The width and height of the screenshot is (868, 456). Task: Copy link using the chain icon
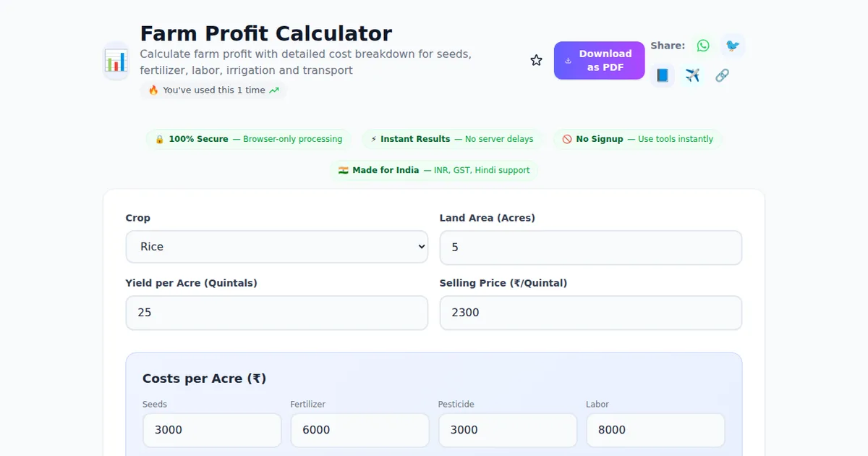(x=722, y=75)
